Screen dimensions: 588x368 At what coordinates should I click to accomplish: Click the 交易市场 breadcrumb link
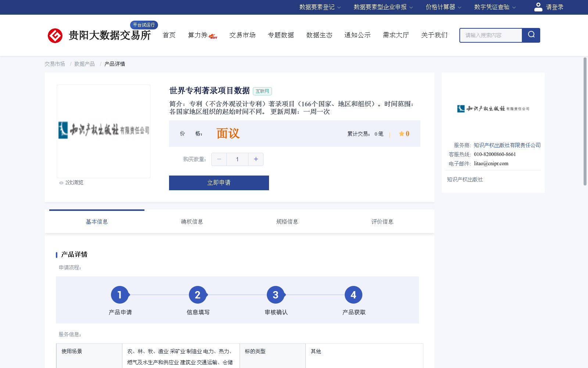tap(55, 64)
